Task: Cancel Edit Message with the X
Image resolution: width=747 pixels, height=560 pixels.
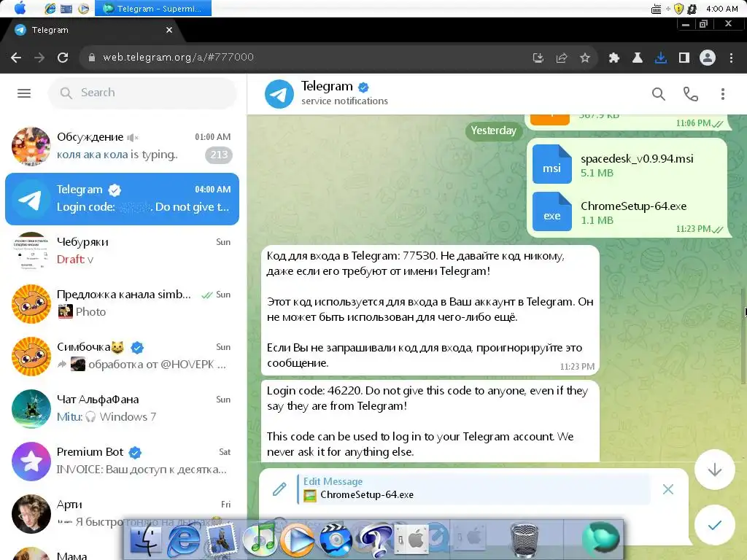Action: click(x=668, y=489)
